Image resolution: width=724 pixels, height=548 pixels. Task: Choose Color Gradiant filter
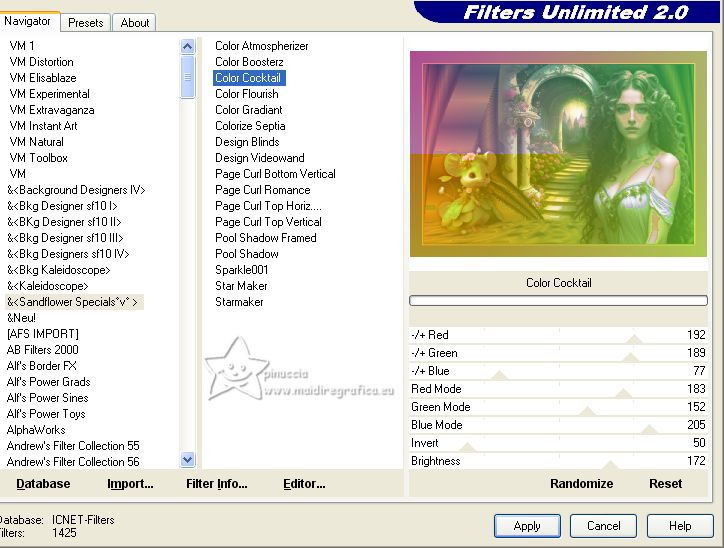click(x=248, y=110)
